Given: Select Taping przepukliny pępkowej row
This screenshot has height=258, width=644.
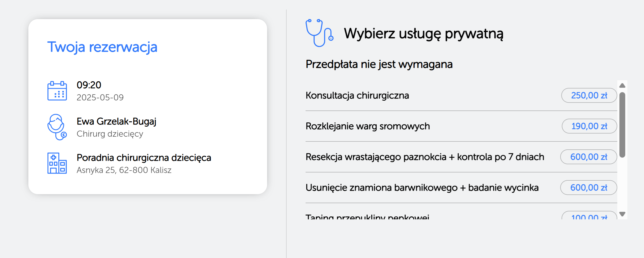Looking at the screenshot, I should point(461,216).
